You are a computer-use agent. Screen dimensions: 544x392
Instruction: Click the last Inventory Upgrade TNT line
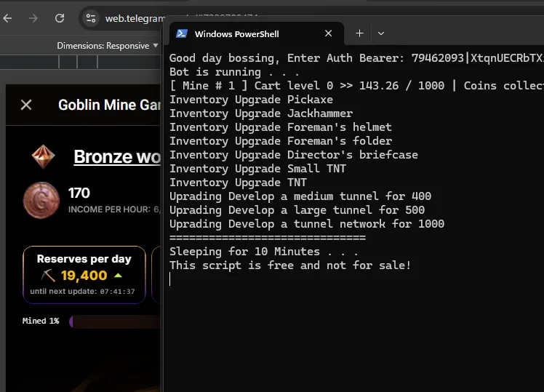(238, 183)
